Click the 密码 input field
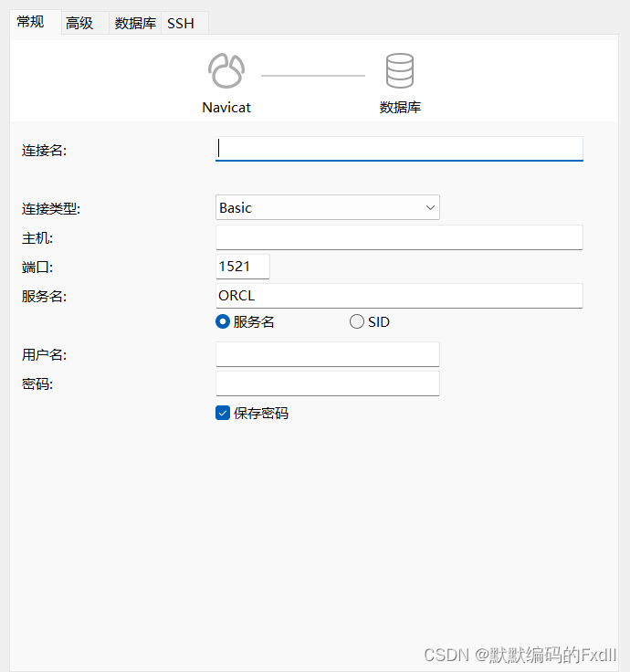 coord(328,383)
